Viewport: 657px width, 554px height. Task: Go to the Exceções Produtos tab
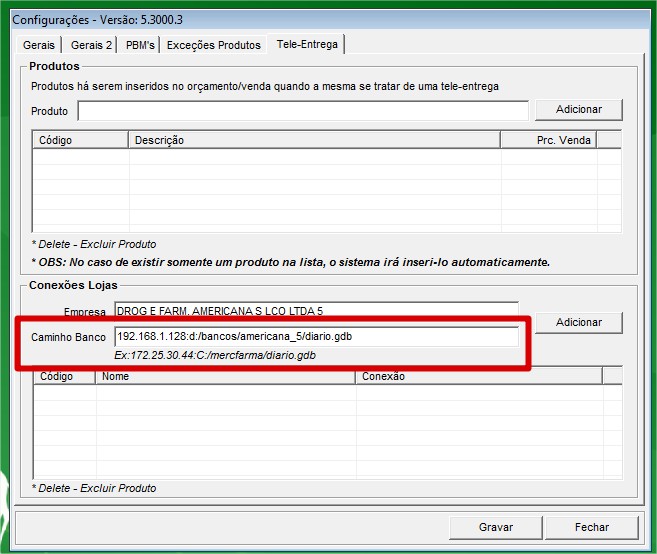click(x=214, y=45)
